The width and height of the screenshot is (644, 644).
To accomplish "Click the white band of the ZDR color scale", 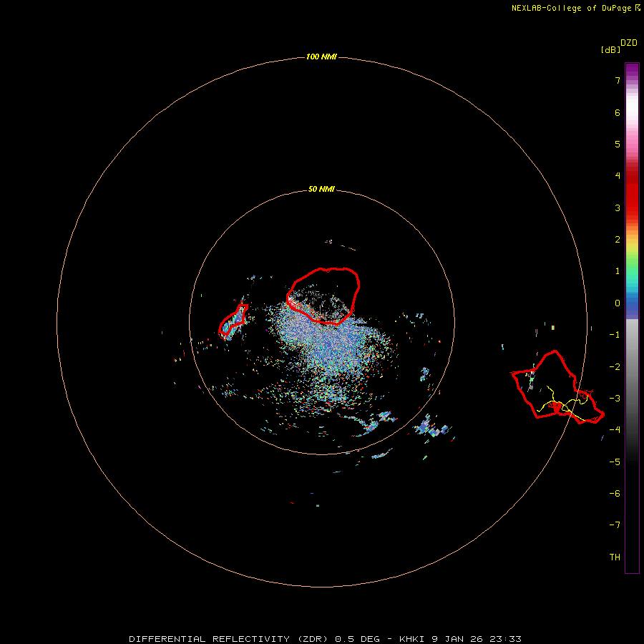I will (x=632, y=107).
